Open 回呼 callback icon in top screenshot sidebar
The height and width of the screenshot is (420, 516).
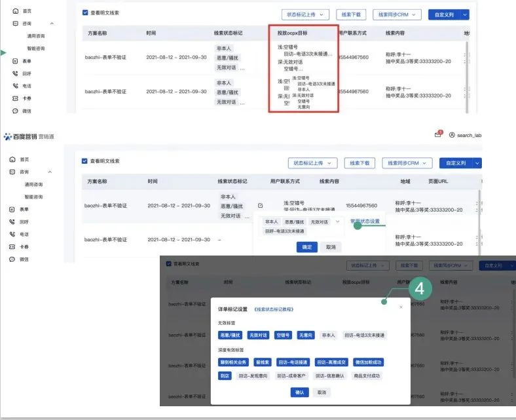coord(15,73)
